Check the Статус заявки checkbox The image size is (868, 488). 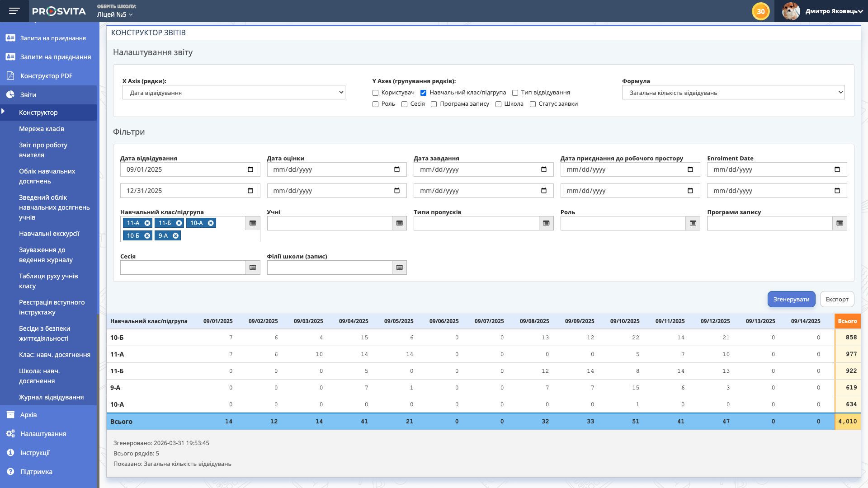point(533,104)
